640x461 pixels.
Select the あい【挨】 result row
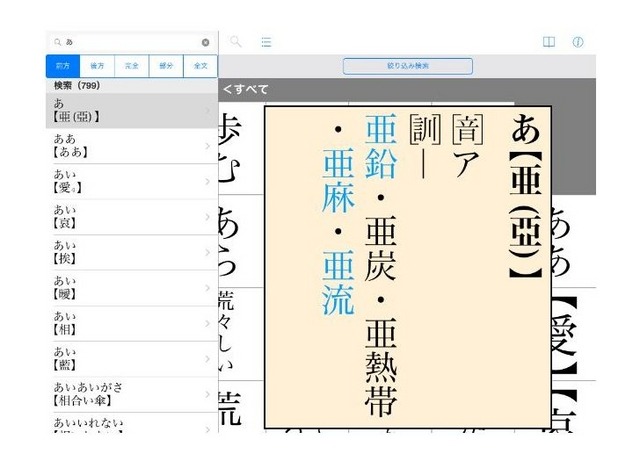click(132, 253)
